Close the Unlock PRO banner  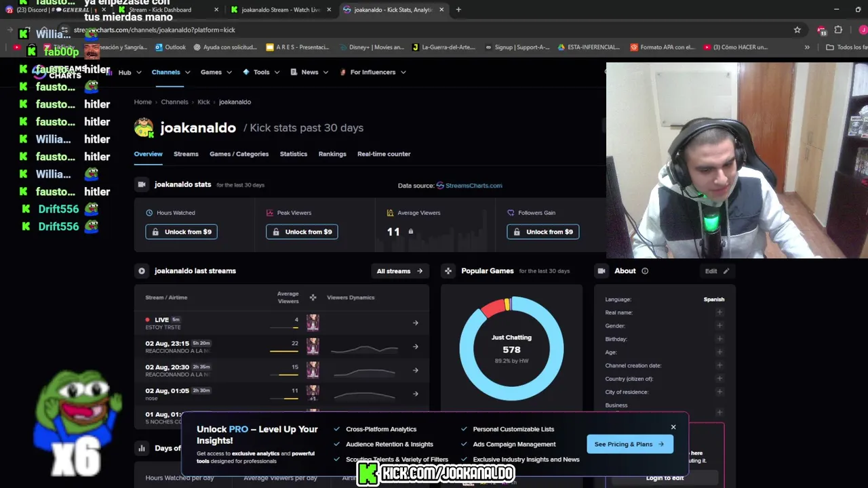click(673, 427)
